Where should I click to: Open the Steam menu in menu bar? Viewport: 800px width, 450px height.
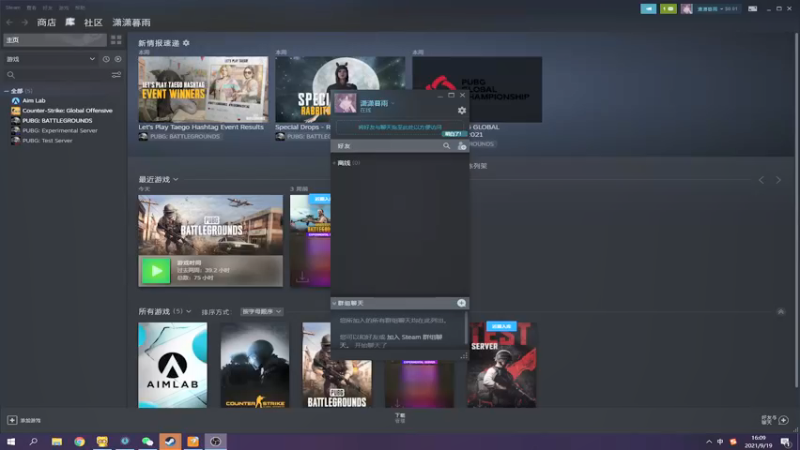pyautogui.click(x=13, y=8)
